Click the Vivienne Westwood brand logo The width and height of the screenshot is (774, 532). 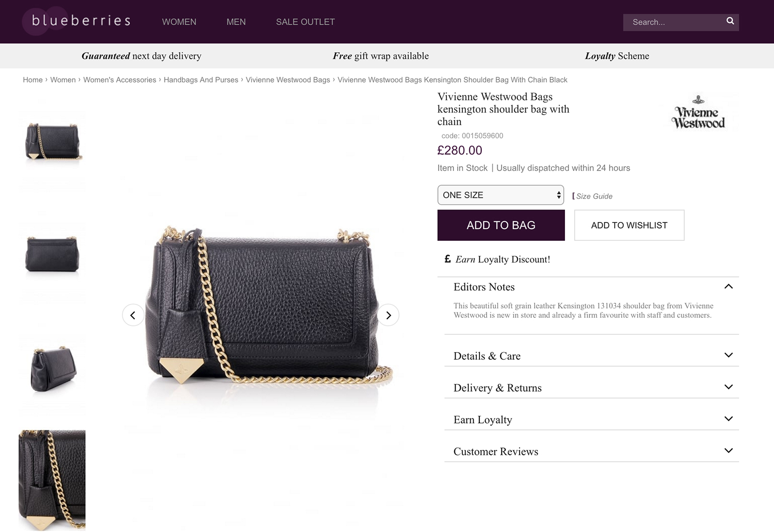pyautogui.click(x=698, y=112)
